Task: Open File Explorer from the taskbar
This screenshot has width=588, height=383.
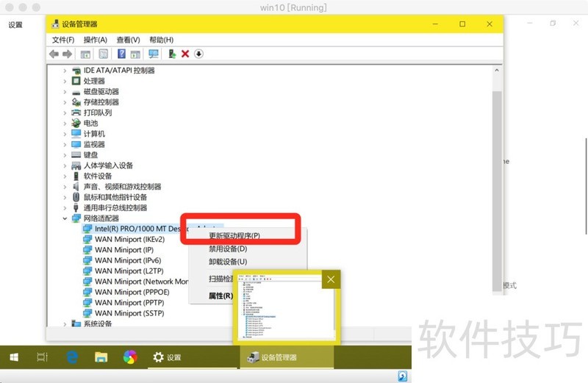Action: click(101, 357)
